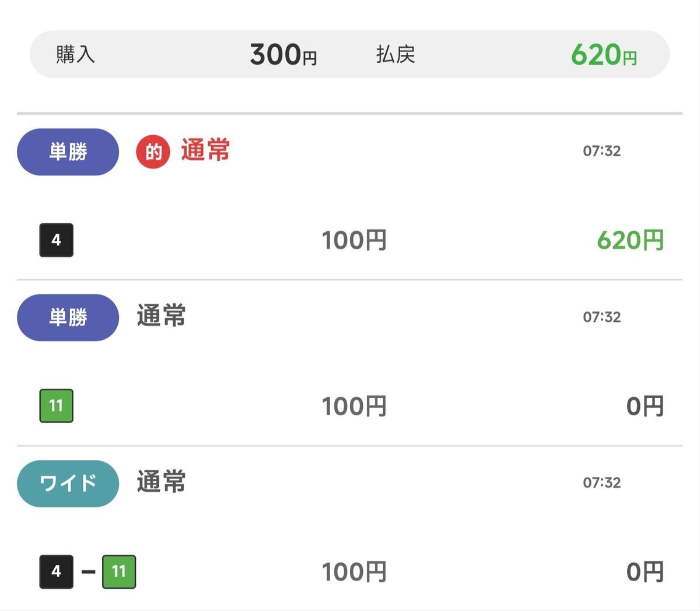700x611 pixels.
Task: Click the red 通常 label of the winning bet
Action: [205, 150]
